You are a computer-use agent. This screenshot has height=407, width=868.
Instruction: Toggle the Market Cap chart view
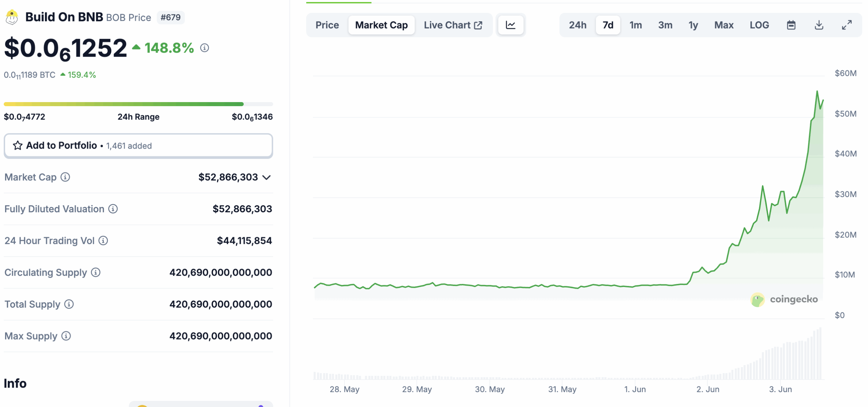tap(381, 25)
